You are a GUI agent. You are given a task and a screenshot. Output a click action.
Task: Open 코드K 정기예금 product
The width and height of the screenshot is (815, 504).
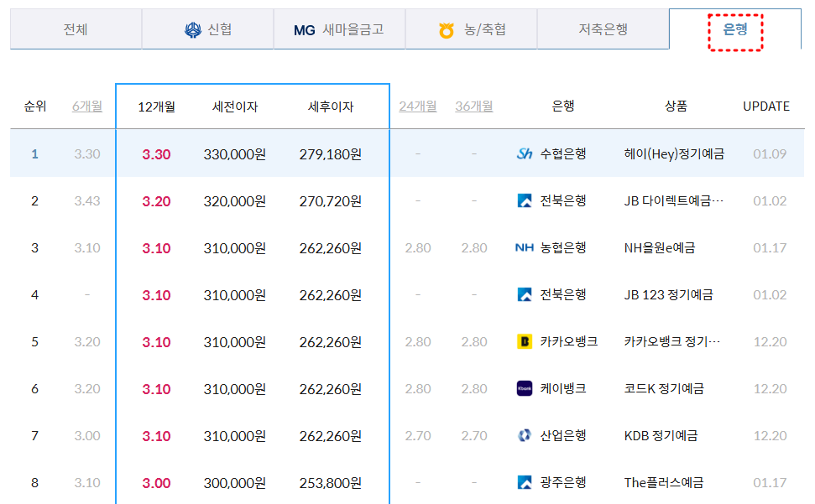pyautogui.click(x=664, y=388)
